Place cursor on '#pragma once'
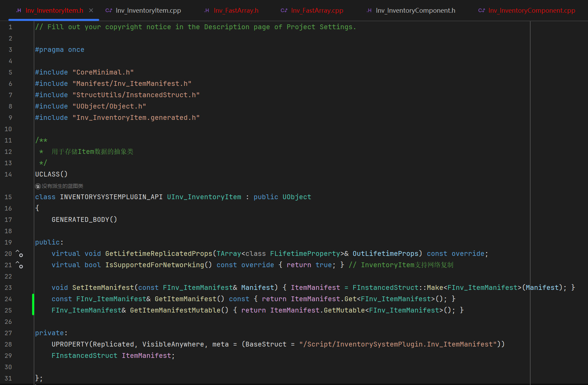588x385 pixels. tap(60, 50)
